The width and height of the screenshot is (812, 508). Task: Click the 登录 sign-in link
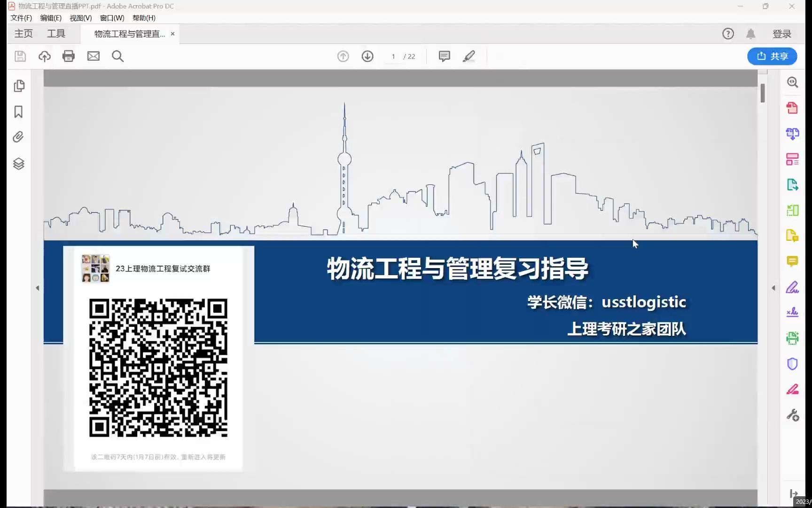[x=782, y=34]
